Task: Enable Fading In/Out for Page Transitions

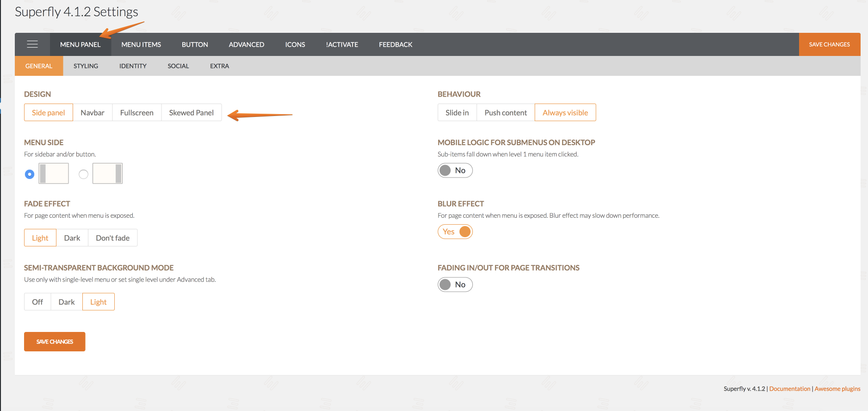Action: [x=455, y=284]
